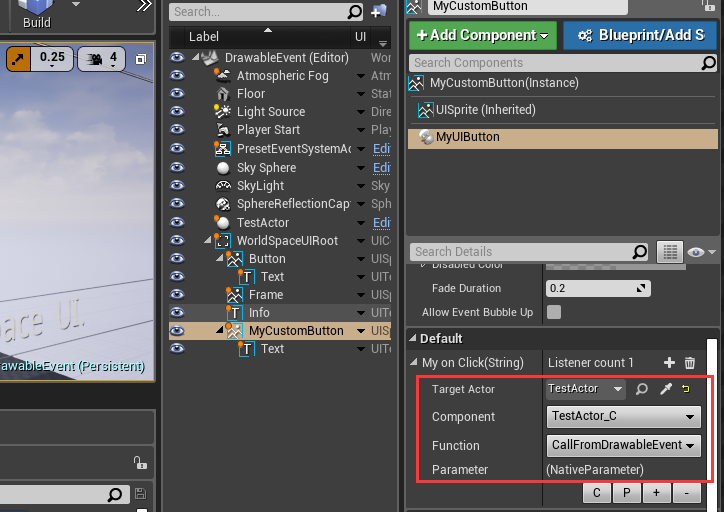Image resolution: width=724 pixels, height=512 pixels.
Task: Collapse the DrawableEvent (Editor) tree
Action: tap(196, 57)
